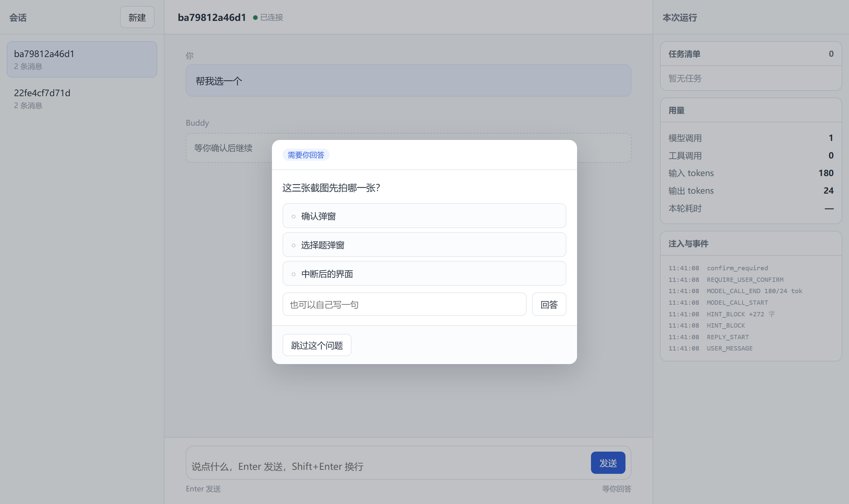Submit with the 回答 button

point(549,305)
